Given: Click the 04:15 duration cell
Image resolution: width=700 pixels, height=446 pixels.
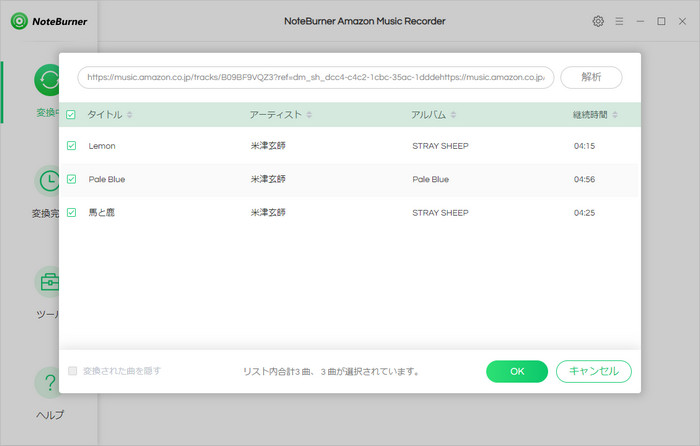Looking at the screenshot, I should [584, 146].
